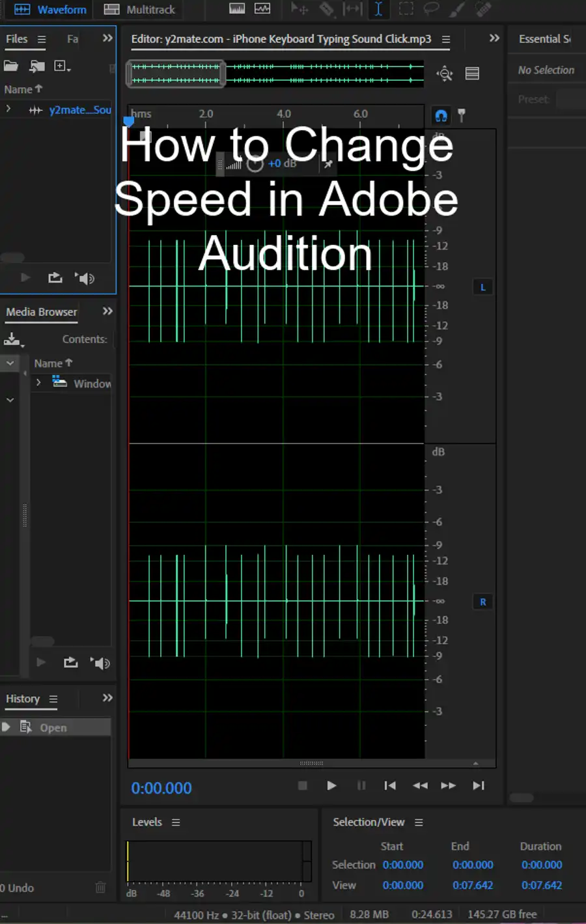Select the Slip tool
The height and width of the screenshot is (924, 586).
[x=353, y=9]
